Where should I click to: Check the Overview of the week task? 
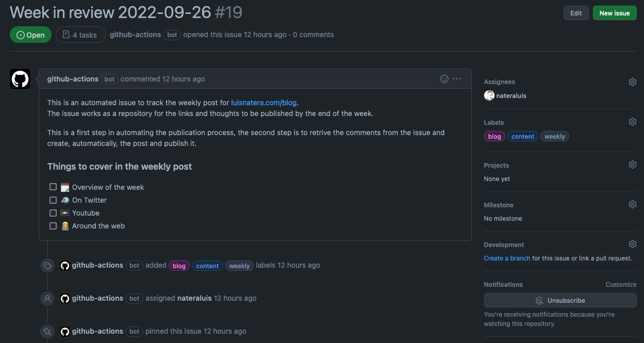tap(53, 187)
